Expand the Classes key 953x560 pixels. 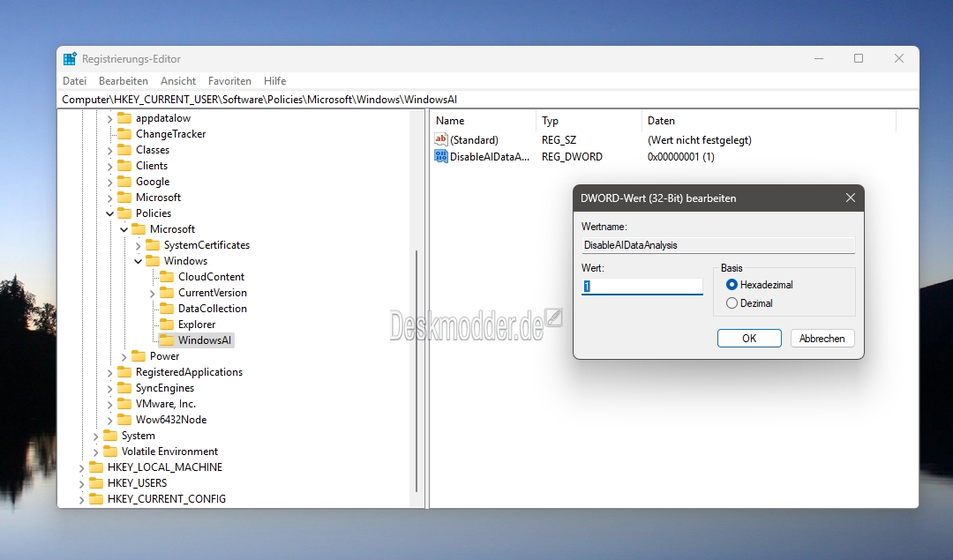(x=110, y=150)
